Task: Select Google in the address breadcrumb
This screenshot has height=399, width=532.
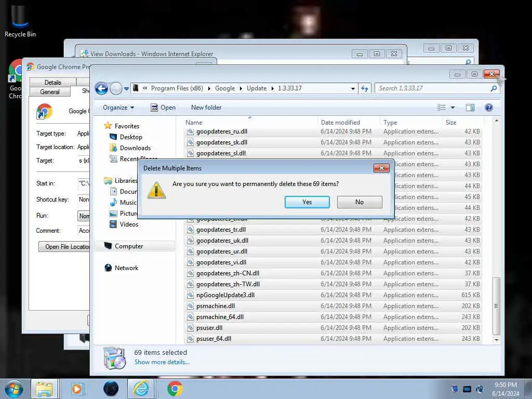Action: pyautogui.click(x=224, y=88)
